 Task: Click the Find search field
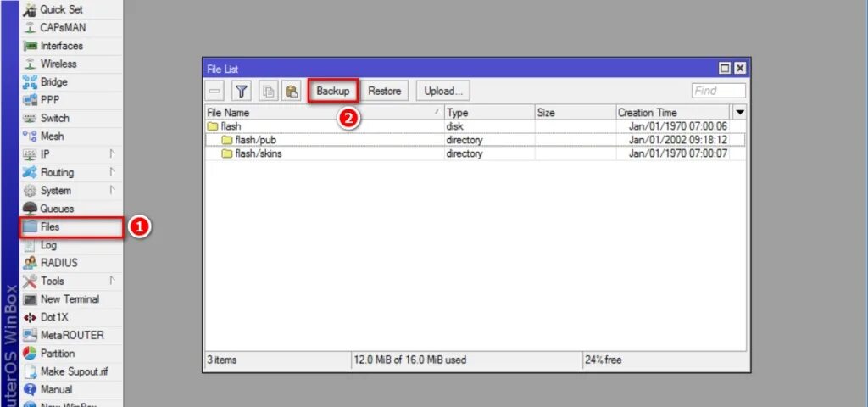click(x=719, y=91)
